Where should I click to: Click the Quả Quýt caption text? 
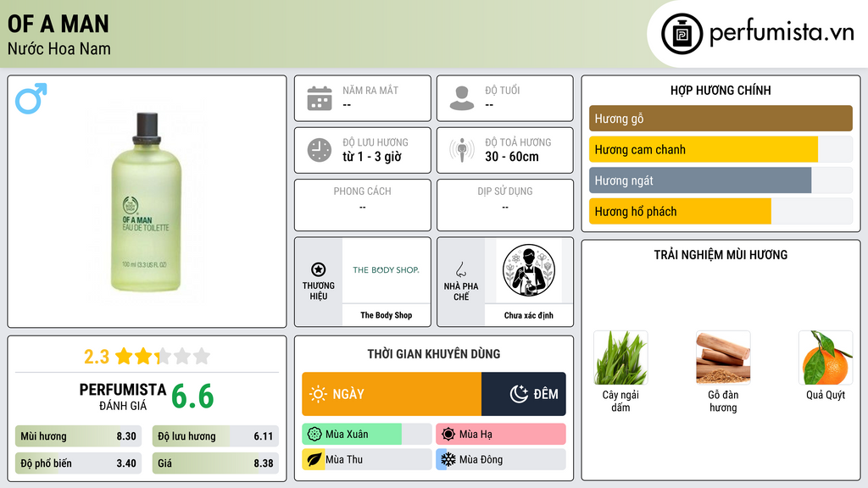pyautogui.click(x=826, y=395)
